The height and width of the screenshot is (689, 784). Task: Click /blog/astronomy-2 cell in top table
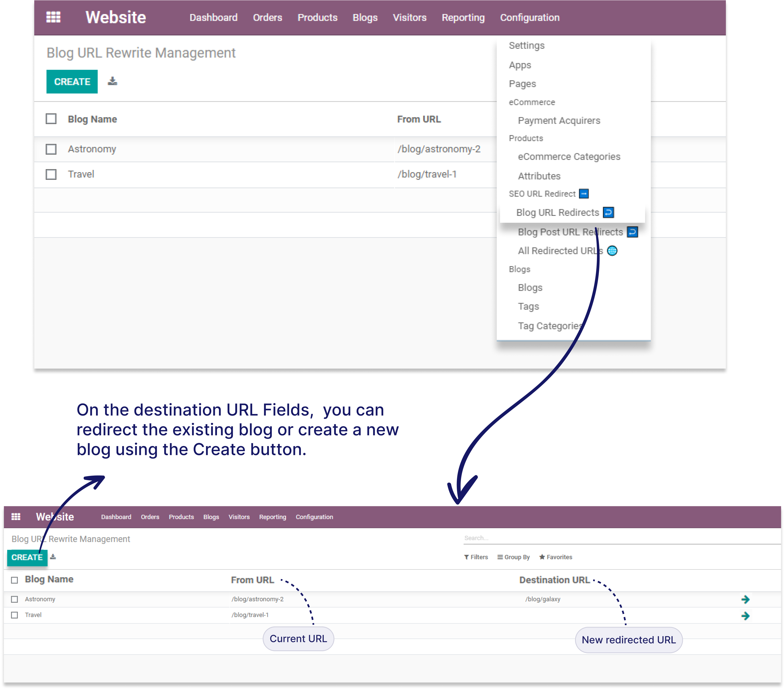coord(439,149)
